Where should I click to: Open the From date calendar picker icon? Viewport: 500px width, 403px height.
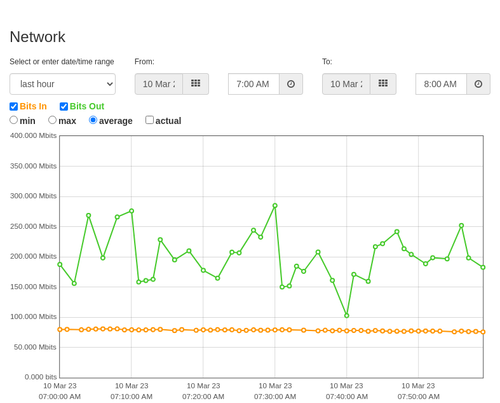click(x=196, y=84)
